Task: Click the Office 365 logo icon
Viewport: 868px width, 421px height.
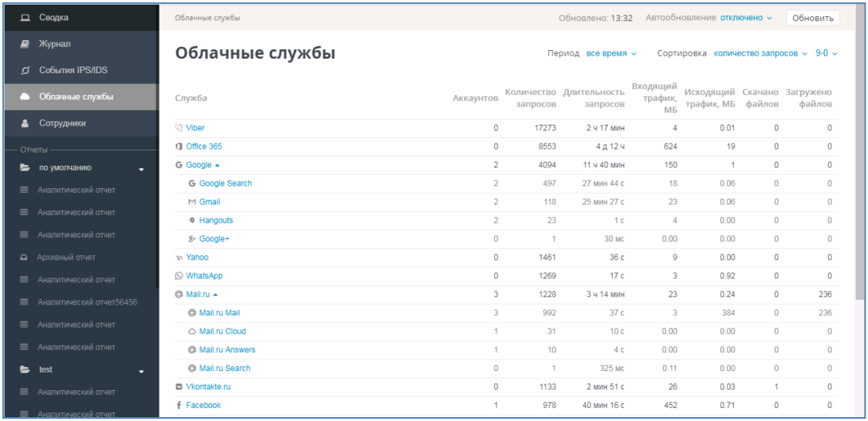Action: [x=178, y=147]
